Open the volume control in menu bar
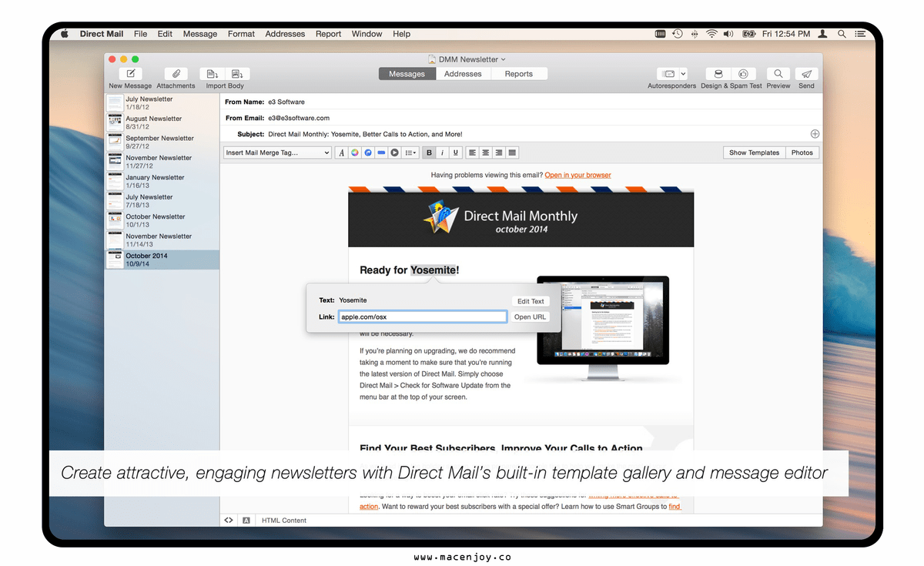 click(728, 34)
